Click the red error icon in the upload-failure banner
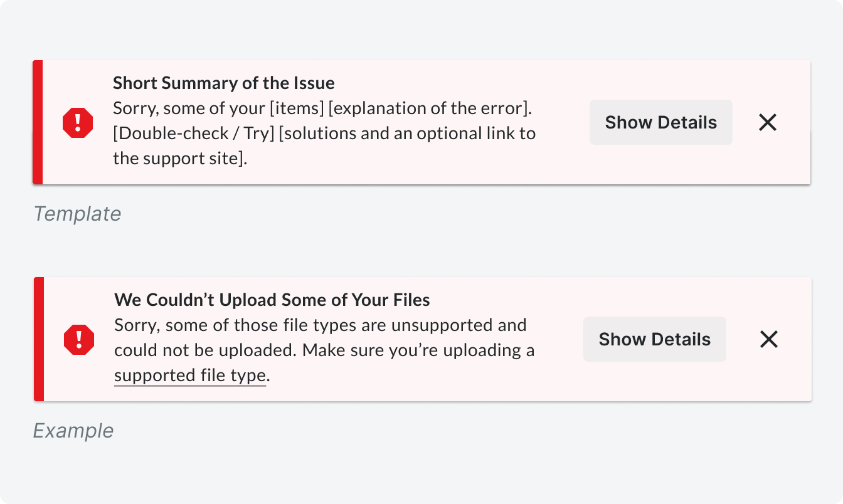This screenshot has width=843, height=504. click(x=79, y=339)
